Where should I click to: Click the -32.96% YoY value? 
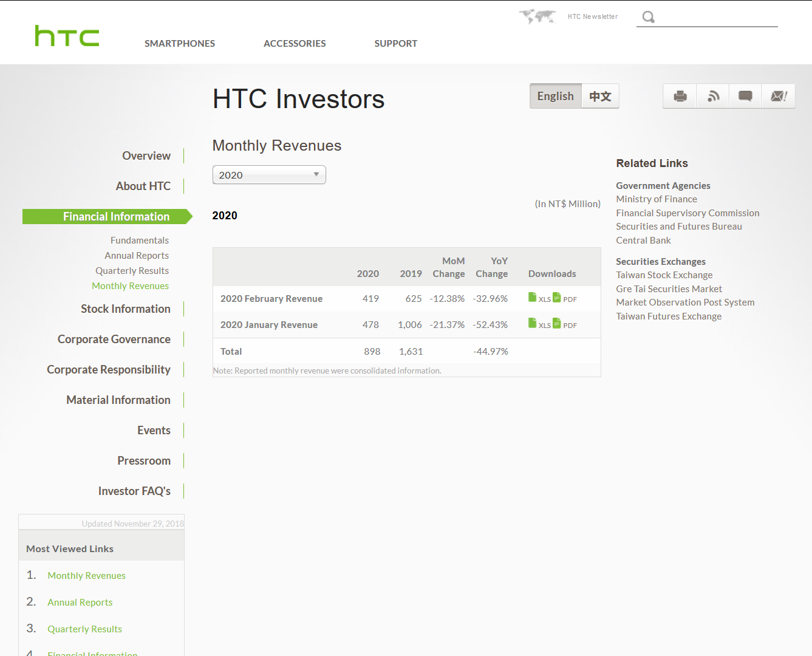[490, 299]
